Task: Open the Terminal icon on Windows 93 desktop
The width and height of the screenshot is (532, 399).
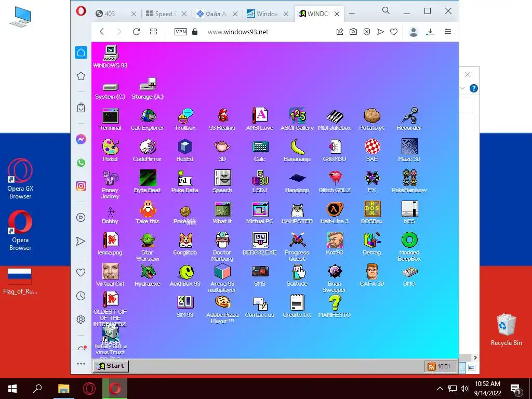Action: (x=110, y=116)
